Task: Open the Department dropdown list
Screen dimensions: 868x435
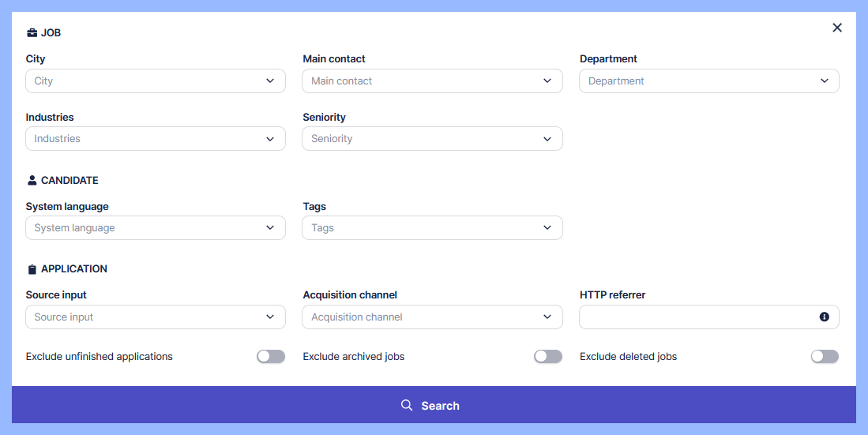Action: pyautogui.click(x=708, y=81)
